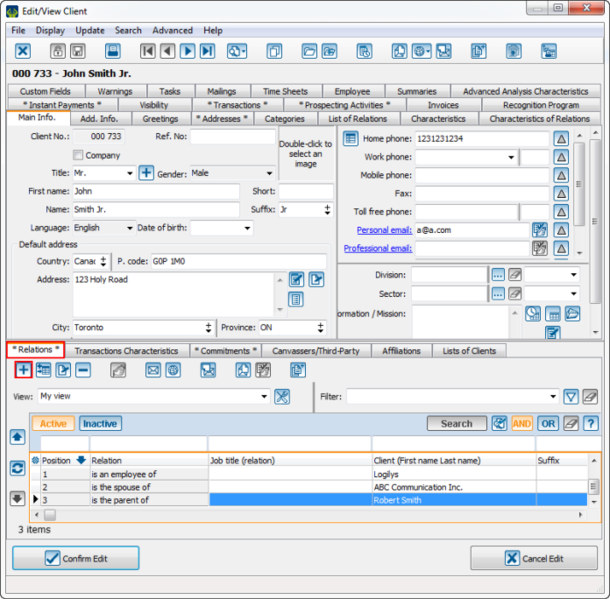610x599 pixels.
Task: Click the copy documents toolbar icon
Action: pyautogui.click(x=274, y=51)
